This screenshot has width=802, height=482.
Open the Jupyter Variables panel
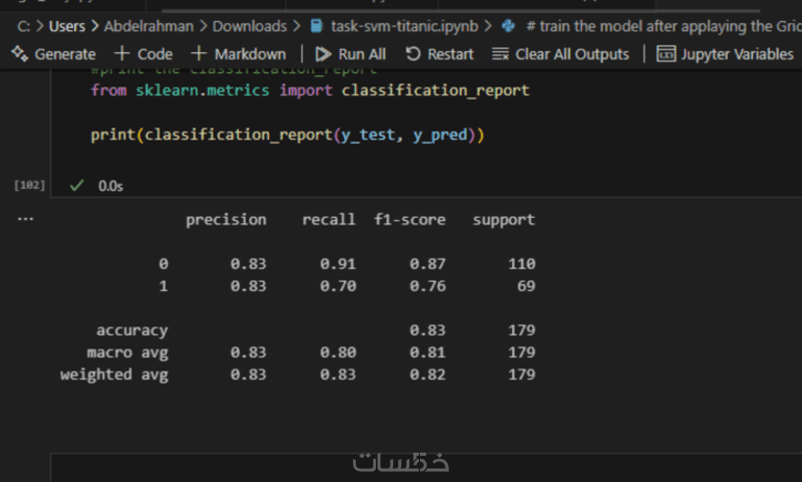[x=724, y=54]
